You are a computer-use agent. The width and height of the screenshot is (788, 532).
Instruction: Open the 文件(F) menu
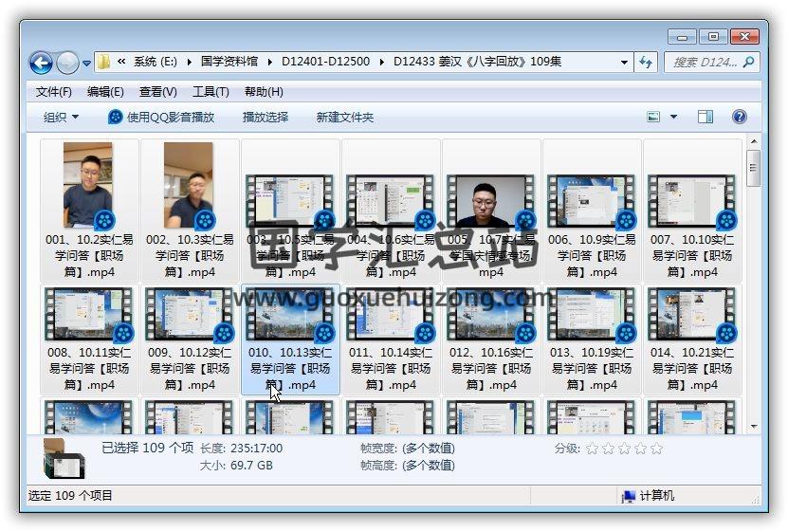click(x=53, y=92)
